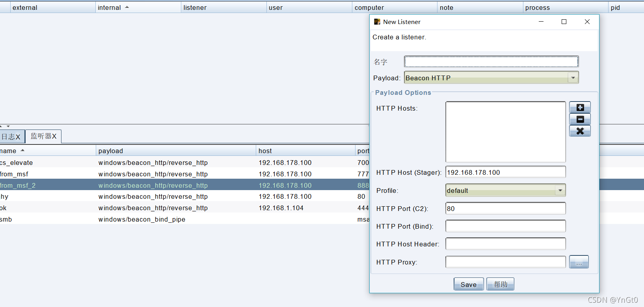This screenshot has height=307, width=644.
Task: Click the New Listener window app icon
Action: 377,22
